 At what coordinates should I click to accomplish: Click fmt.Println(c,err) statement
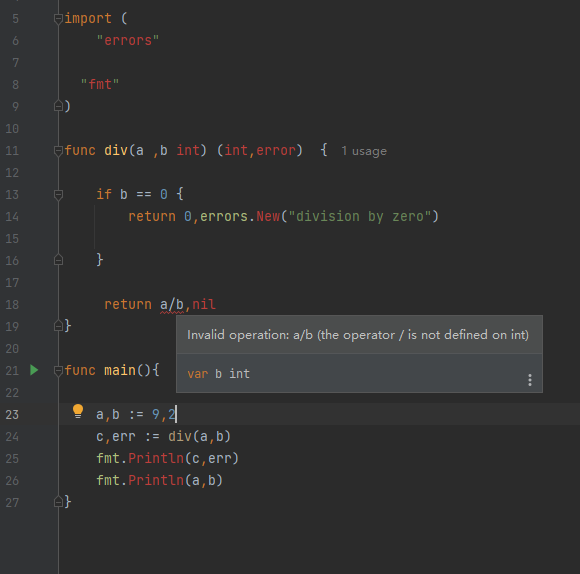click(168, 459)
